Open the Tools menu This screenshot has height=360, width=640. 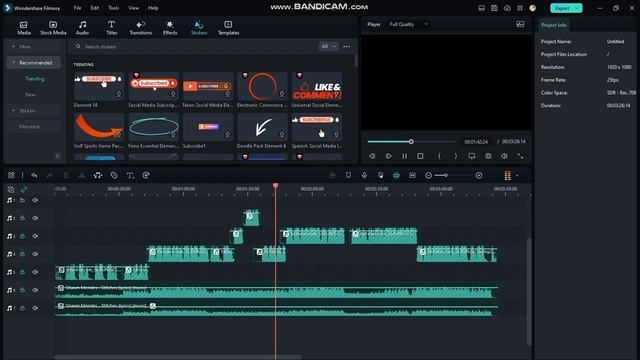coord(113,8)
